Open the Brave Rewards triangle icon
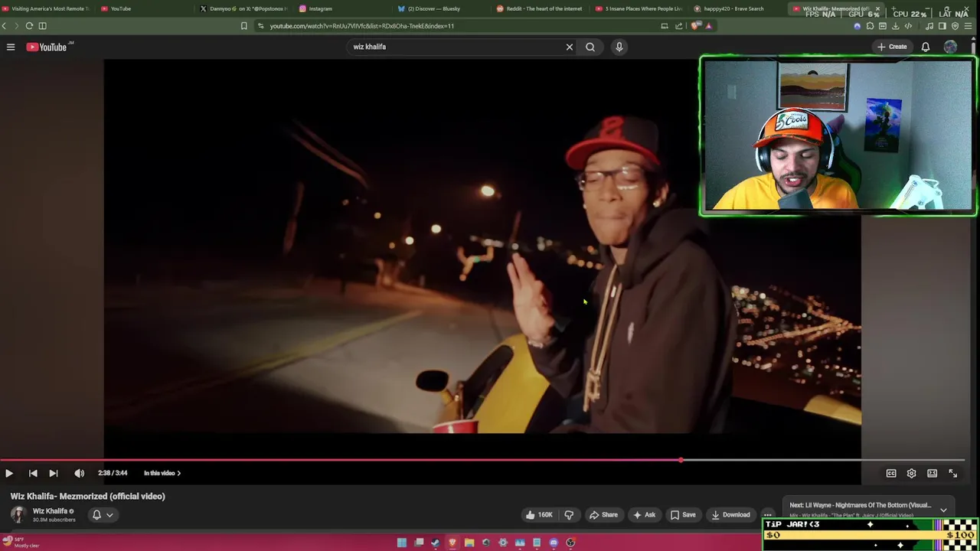 tap(709, 26)
